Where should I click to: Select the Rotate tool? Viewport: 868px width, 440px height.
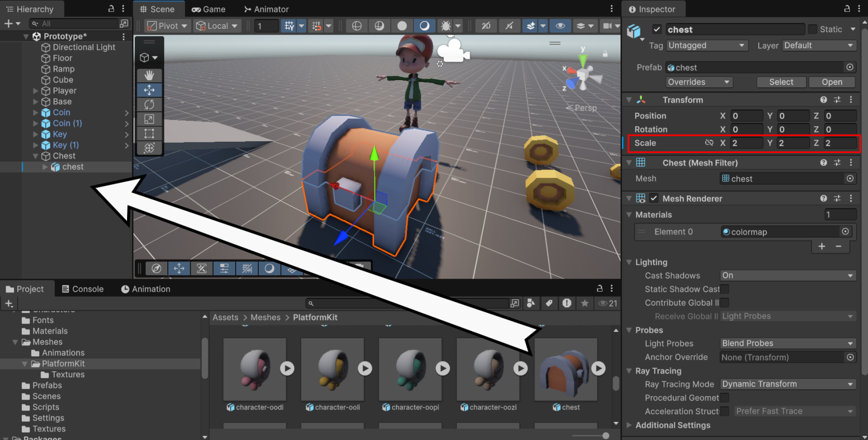point(149,104)
